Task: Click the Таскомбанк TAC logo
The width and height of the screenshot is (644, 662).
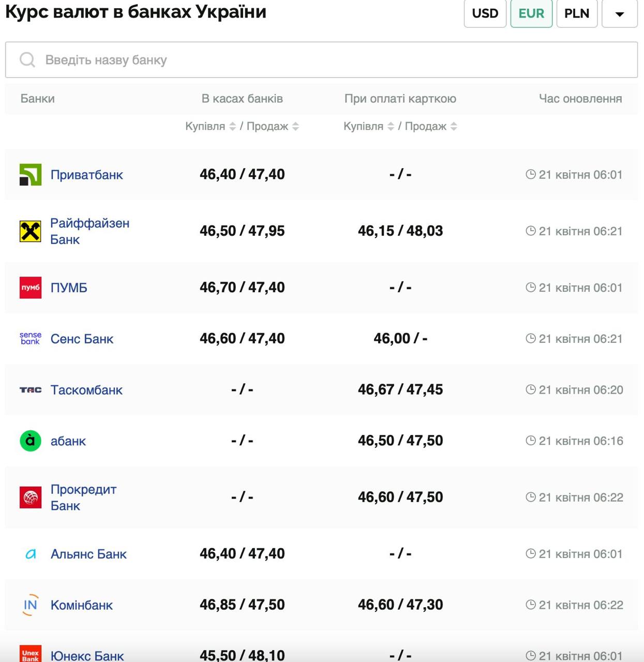Action: pos(31,390)
